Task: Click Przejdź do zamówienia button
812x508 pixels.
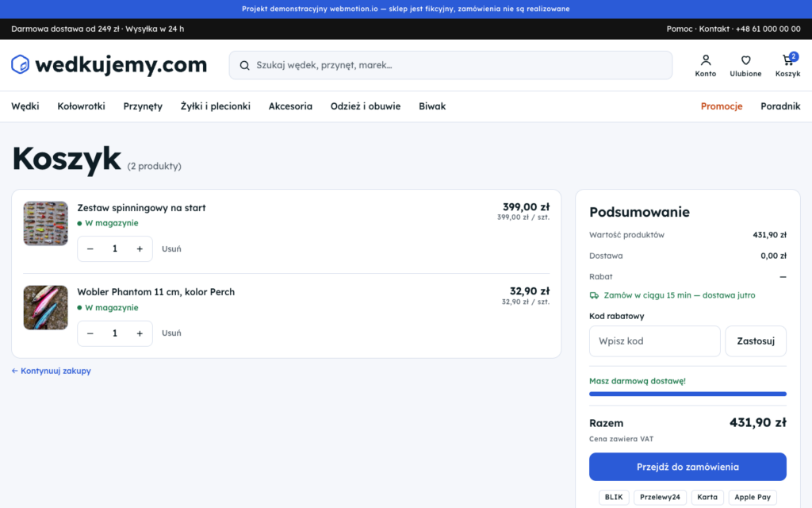Action: click(x=688, y=467)
